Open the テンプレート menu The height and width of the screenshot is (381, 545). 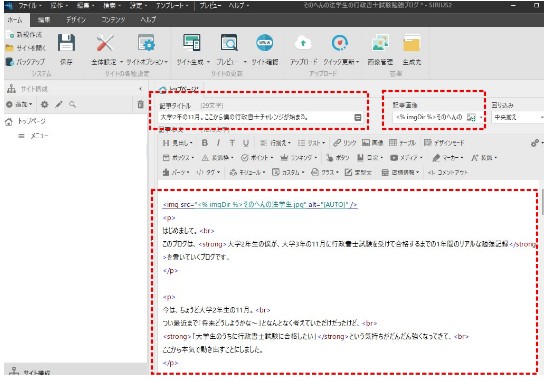pos(172,6)
